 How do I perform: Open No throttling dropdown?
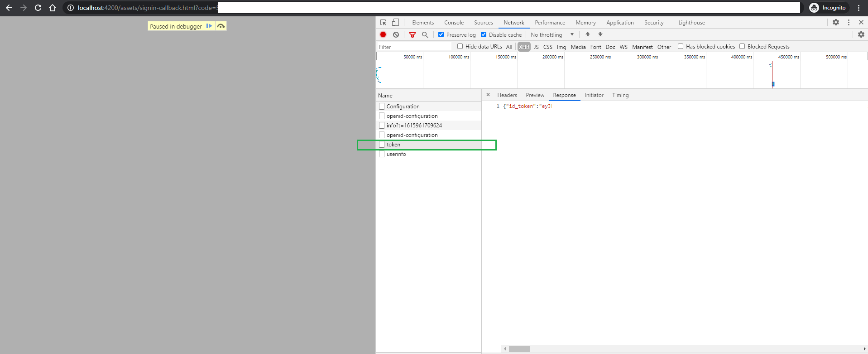click(x=552, y=35)
